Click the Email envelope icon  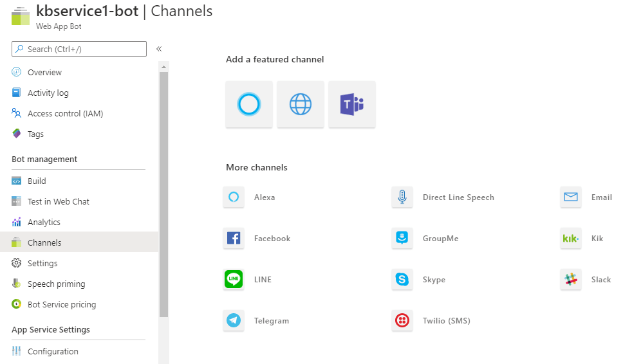571,197
